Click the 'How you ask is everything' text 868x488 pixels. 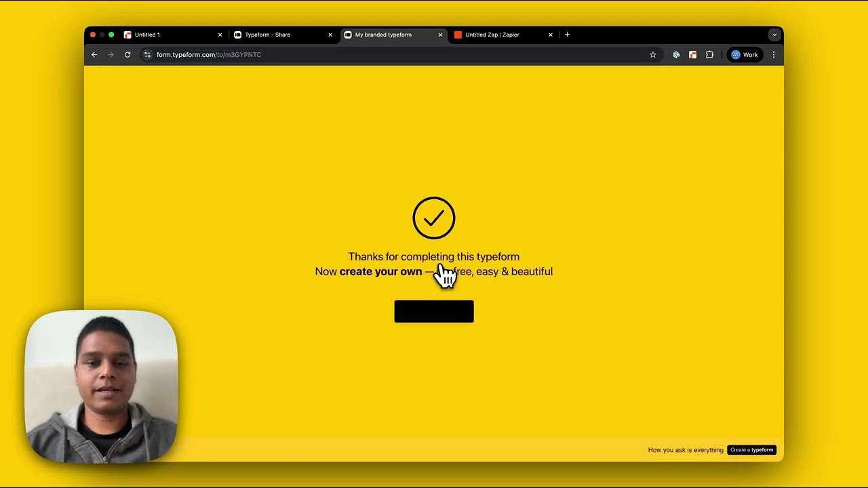(x=686, y=450)
